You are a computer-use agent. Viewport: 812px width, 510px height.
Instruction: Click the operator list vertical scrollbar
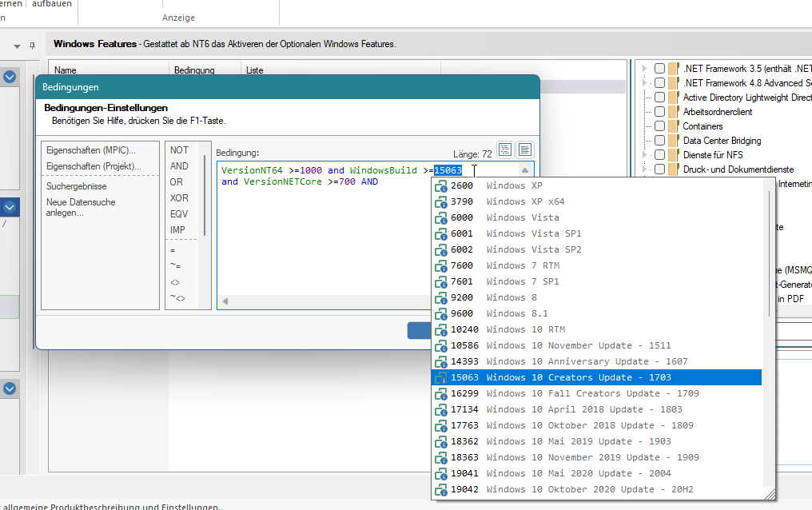205,196
